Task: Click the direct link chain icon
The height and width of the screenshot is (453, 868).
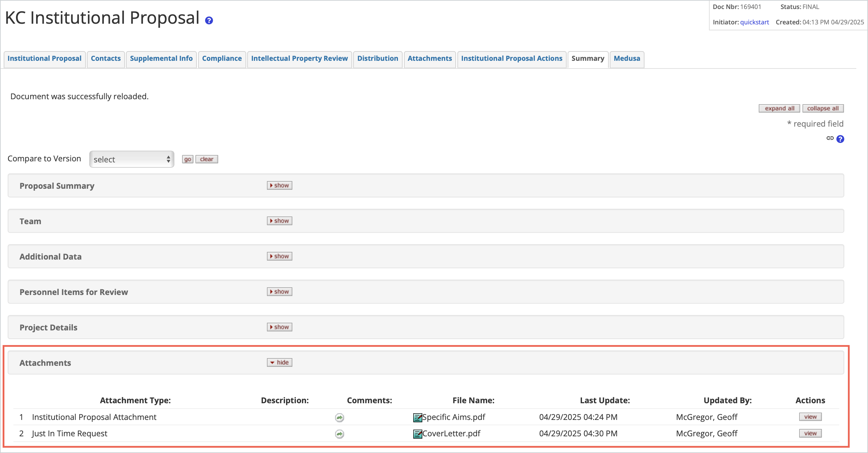Action: pos(830,139)
